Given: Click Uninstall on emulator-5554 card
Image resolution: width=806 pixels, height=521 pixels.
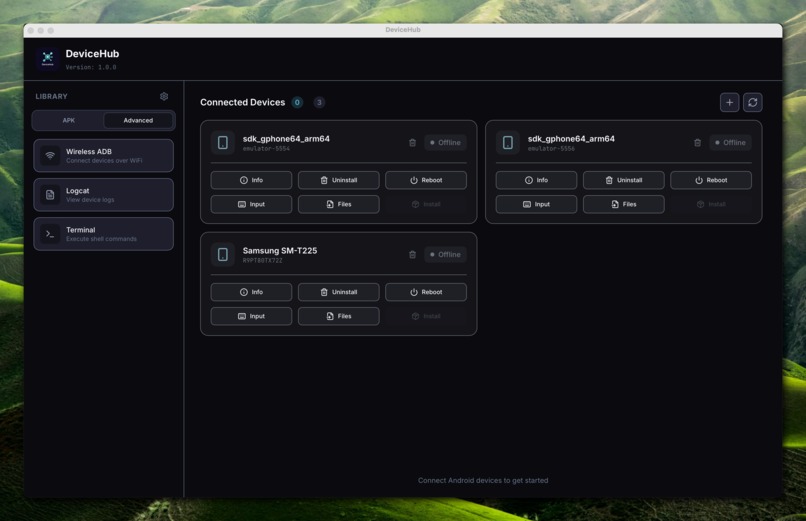Looking at the screenshot, I should (339, 180).
